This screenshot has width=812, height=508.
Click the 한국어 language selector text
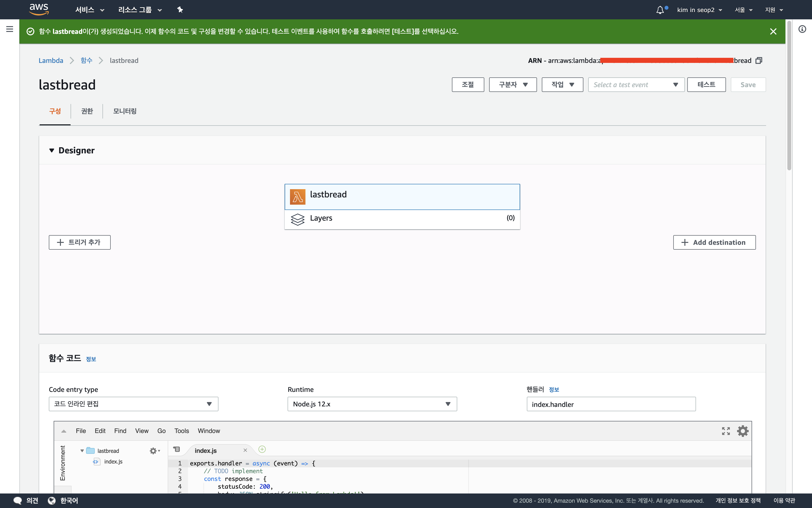pos(69,501)
